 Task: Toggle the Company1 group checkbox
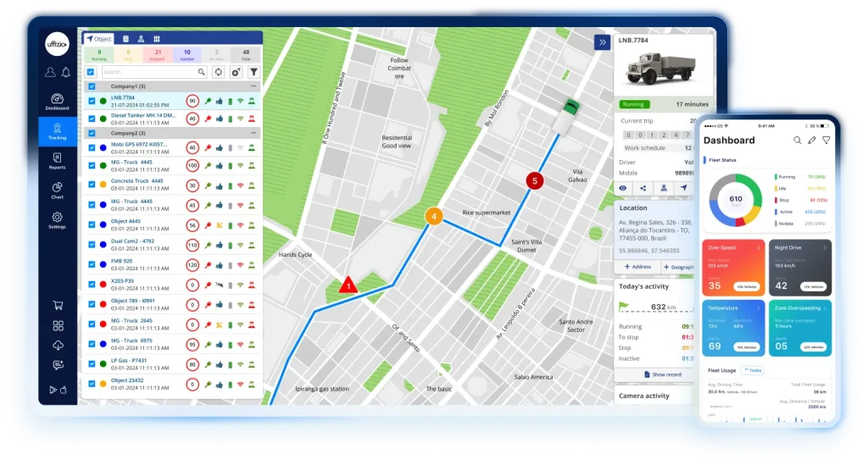[x=92, y=86]
